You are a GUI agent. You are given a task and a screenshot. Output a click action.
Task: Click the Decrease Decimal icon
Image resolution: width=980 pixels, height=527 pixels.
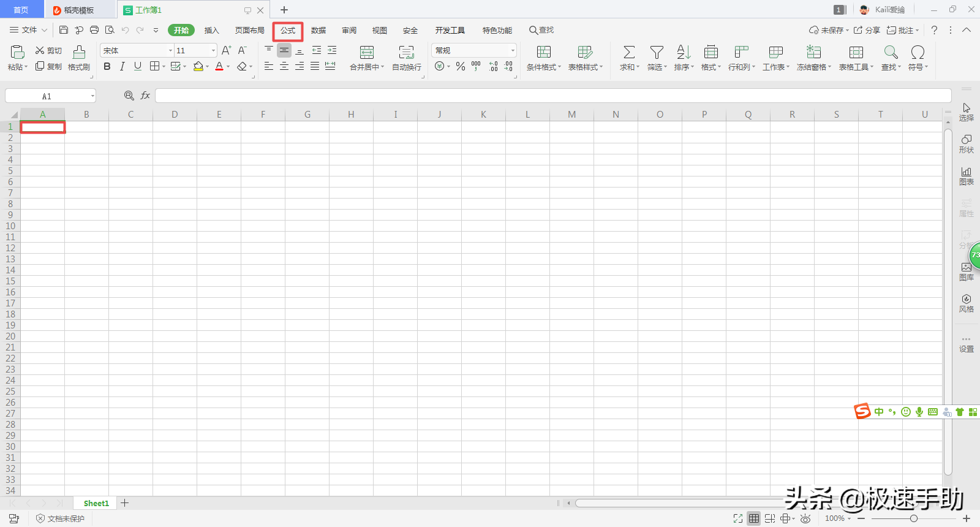pyautogui.click(x=508, y=66)
